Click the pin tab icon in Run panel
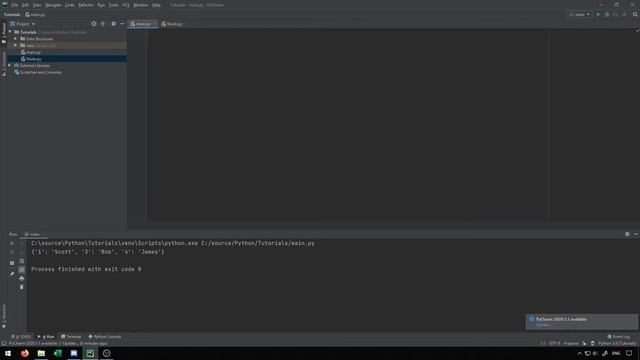 tap(12, 274)
